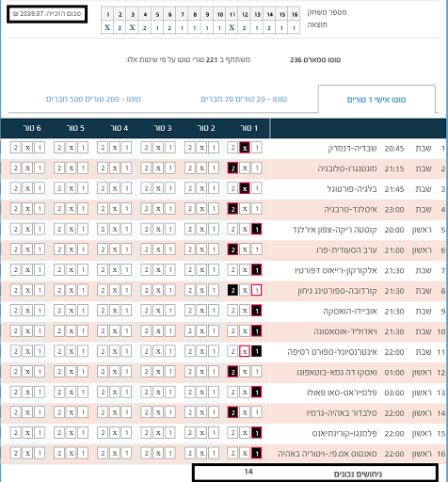Click the ניחושים נכונים 14 summary box
The height and width of the screenshot is (482, 448).
pos(315,474)
